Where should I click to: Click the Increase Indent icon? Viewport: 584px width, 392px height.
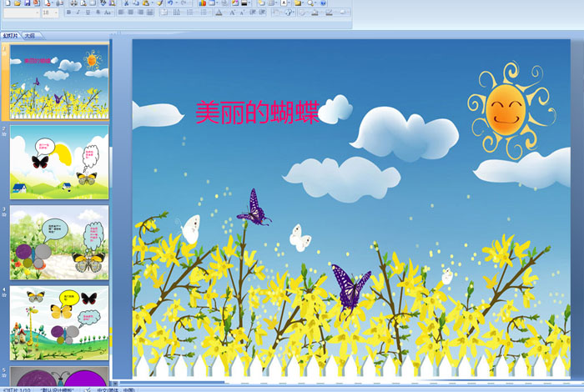(262, 13)
